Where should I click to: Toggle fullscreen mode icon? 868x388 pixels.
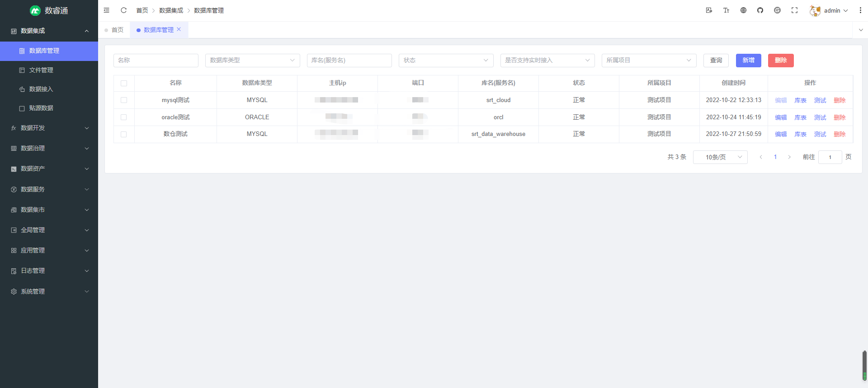[794, 10]
